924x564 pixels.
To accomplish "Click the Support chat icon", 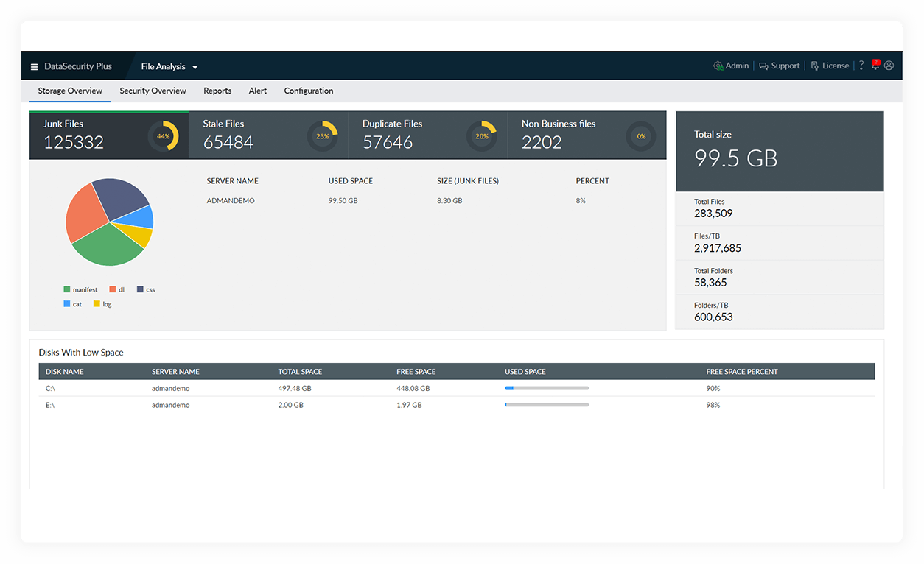I will point(764,66).
